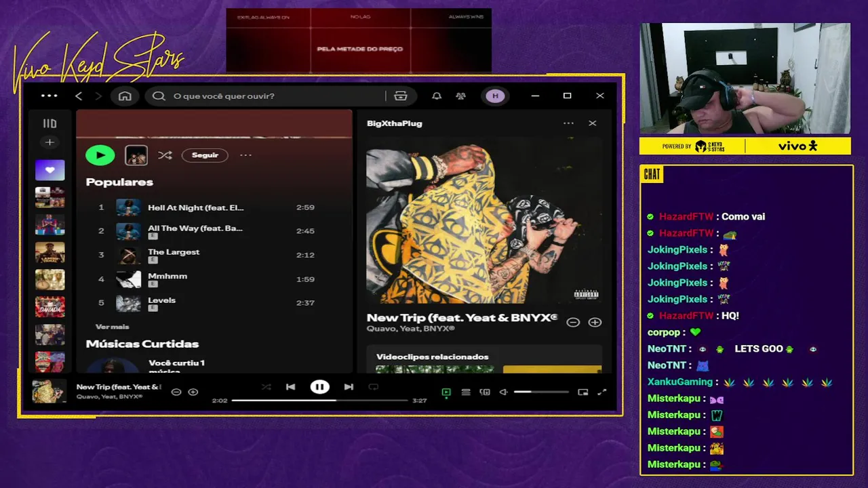Viewport: 868px width, 488px height.
Task: Pause the current song
Action: (319, 387)
